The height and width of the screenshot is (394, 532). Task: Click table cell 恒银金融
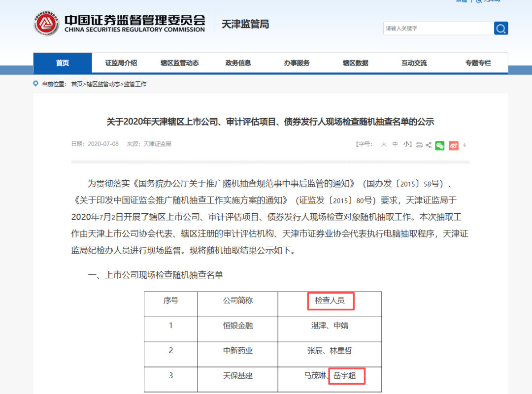(238, 326)
